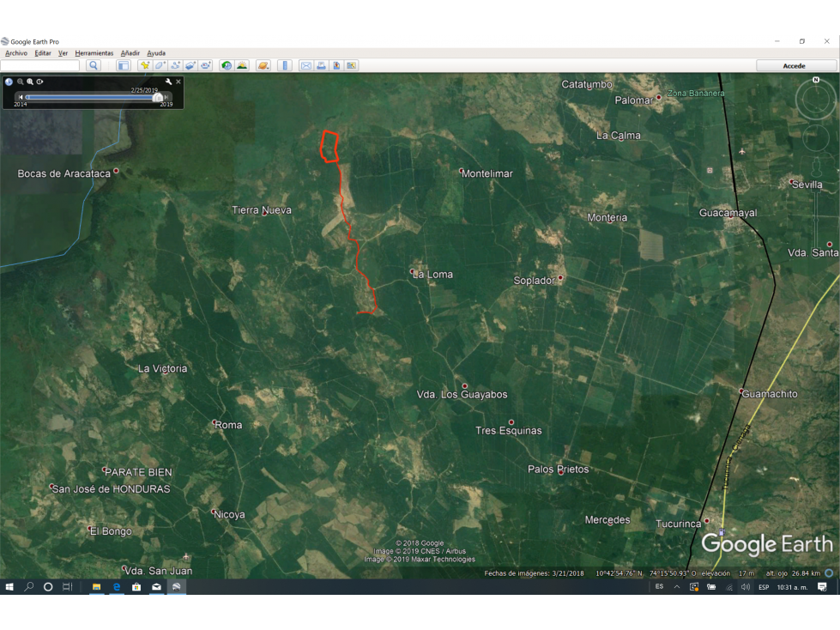Click the Bocas de Aracataca label
The width and height of the screenshot is (840, 630).
(x=63, y=173)
